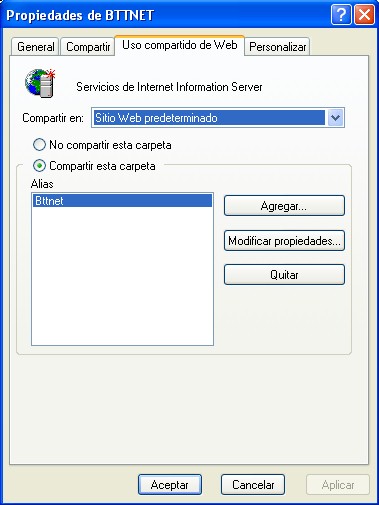Expand the Compartir en dropdown arrow
379x505 pixels.
335,118
